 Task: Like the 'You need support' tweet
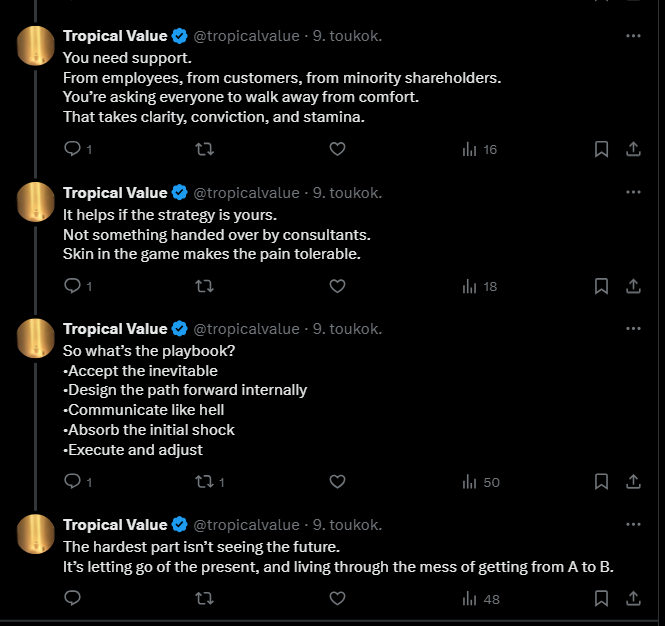pos(337,149)
